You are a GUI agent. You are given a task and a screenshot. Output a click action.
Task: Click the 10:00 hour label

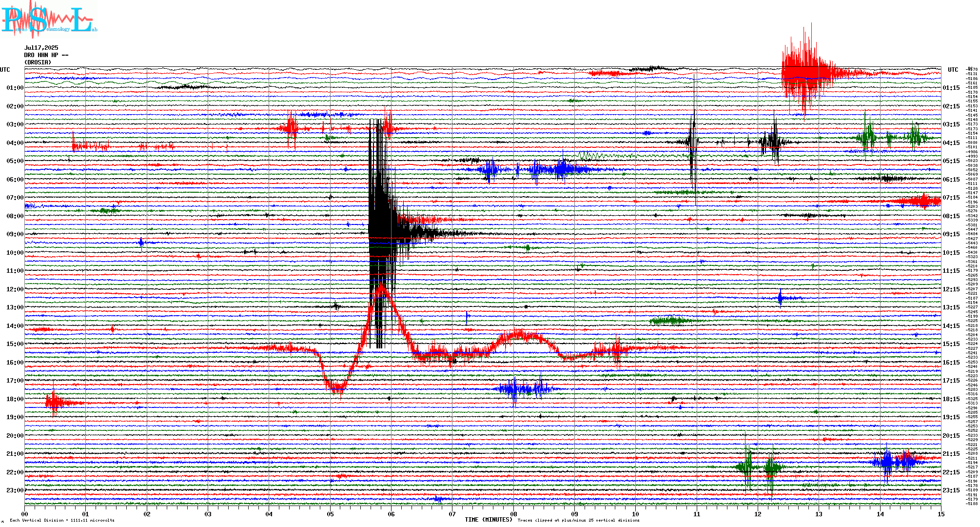pyautogui.click(x=15, y=253)
